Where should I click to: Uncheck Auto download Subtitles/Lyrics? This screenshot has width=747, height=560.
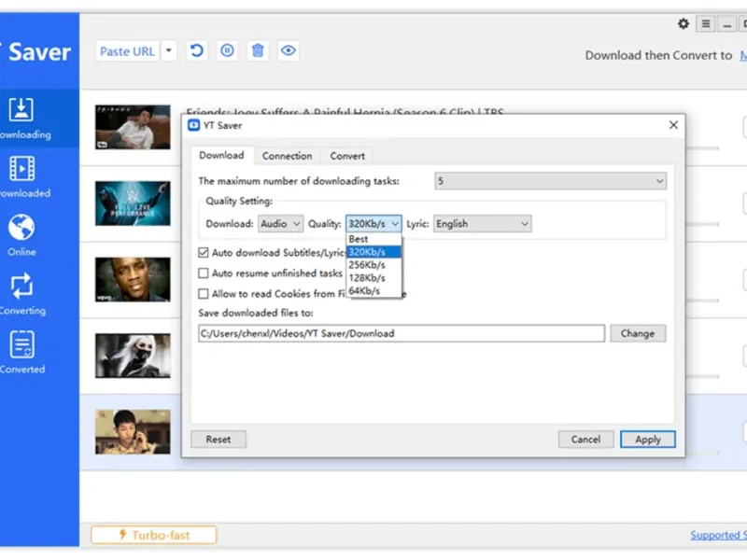click(x=204, y=252)
